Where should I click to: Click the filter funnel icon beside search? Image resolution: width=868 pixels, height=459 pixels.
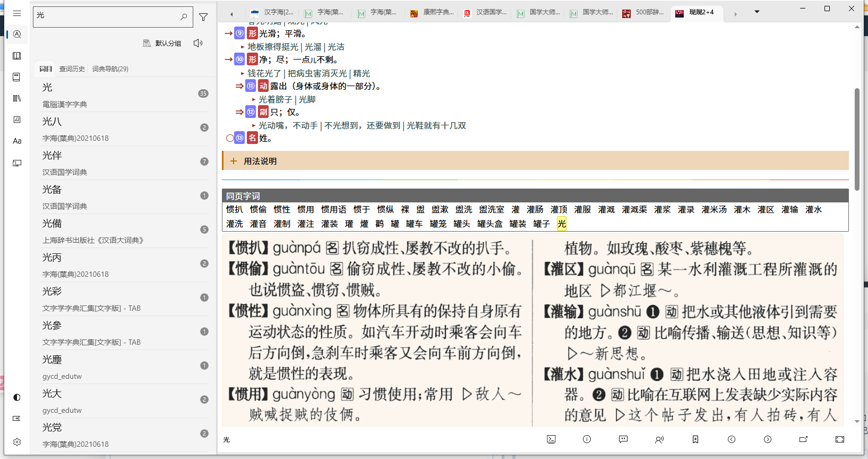pyautogui.click(x=203, y=17)
